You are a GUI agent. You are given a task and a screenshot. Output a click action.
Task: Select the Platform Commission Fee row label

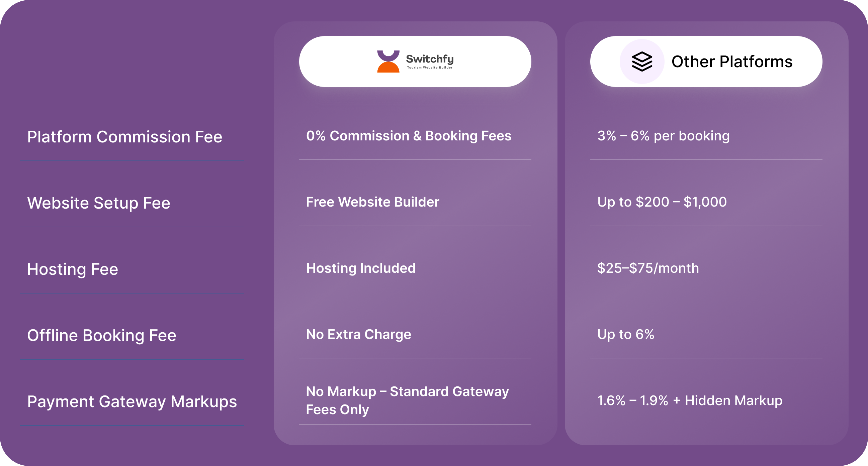click(125, 137)
